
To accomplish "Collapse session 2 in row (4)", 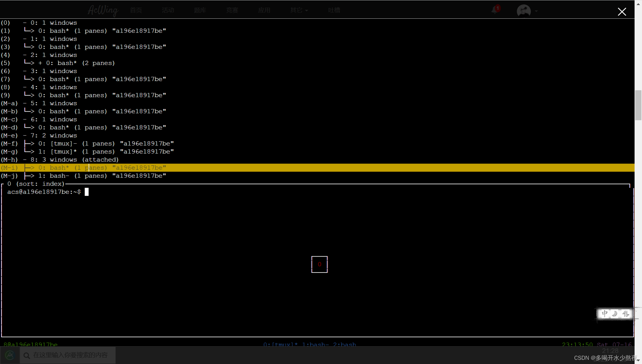I will pyautogui.click(x=25, y=55).
